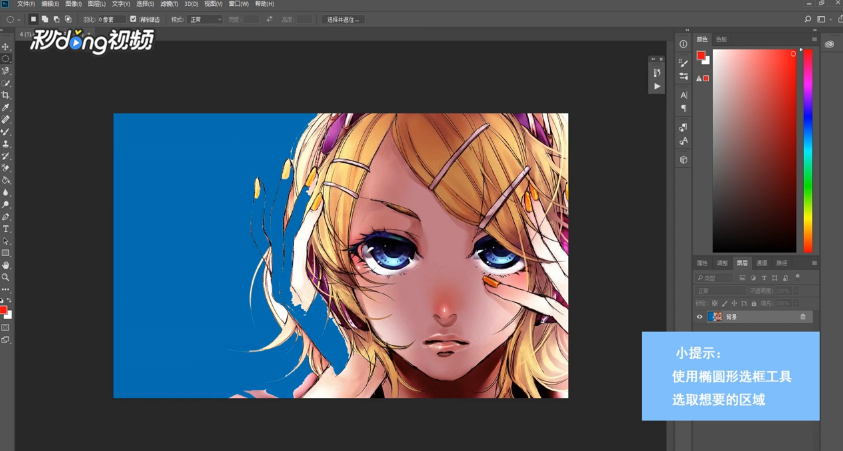Image resolution: width=843 pixels, height=451 pixels.
Task: Select the Brush tool
Action: [x=5, y=132]
